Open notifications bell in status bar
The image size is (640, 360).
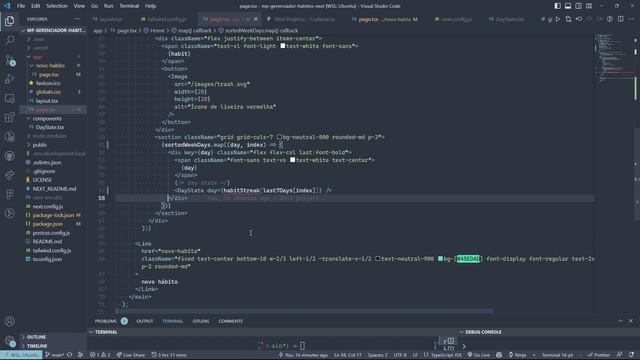point(631,355)
